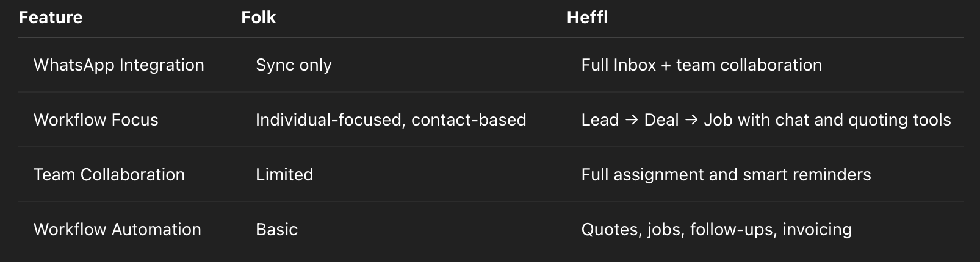Click 'Full assignment and smart reminders' cell
This screenshot has width=980, height=262.
point(726,175)
